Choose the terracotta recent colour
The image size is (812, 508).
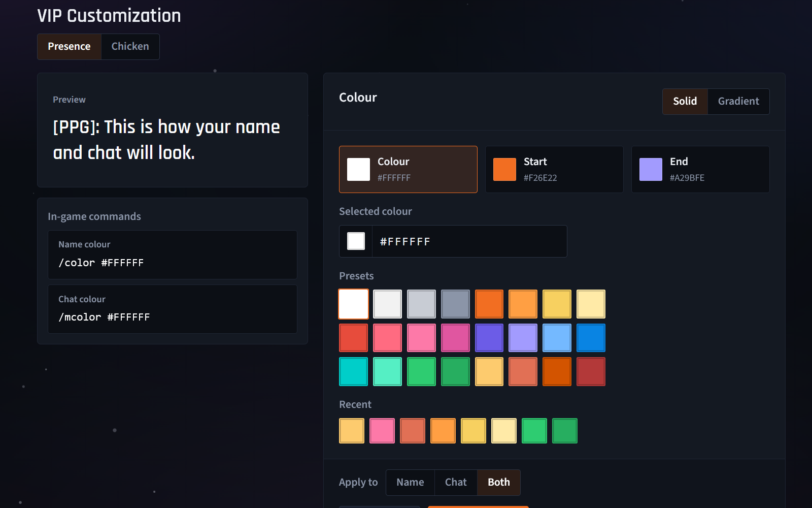pos(413,431)
